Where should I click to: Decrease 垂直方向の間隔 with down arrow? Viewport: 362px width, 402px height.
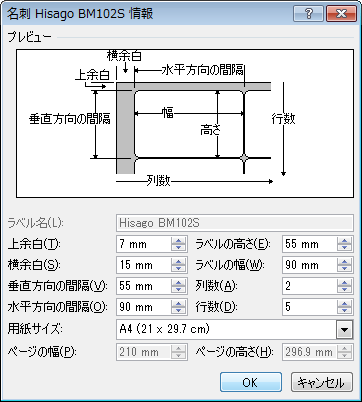179,290
